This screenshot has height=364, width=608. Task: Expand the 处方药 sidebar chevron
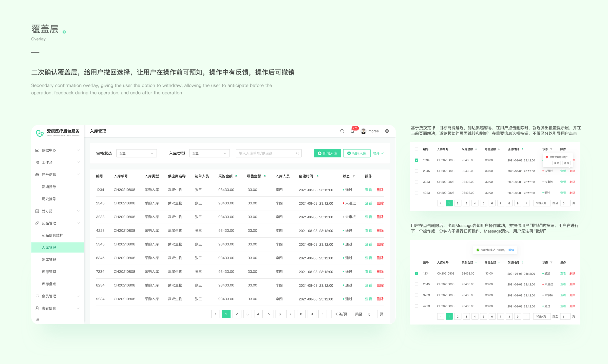[x=78, y=211]
